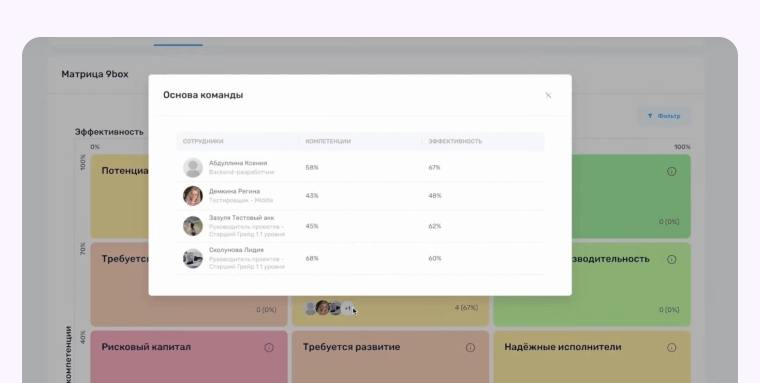Click the 67% effectiveness value for Абдуллина
Viewport: 760px width, 383px height.
(x=434, y=168)
